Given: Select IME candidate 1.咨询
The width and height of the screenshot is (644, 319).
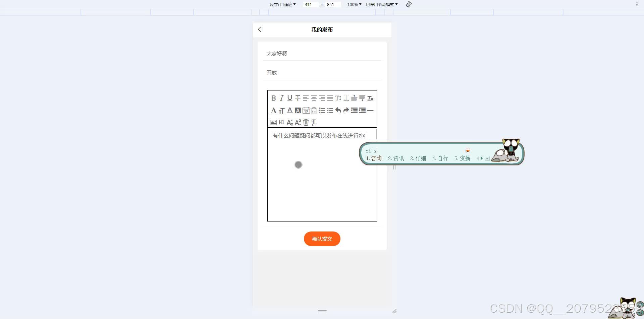Looking at the screenshot, I should pos(374,158).
